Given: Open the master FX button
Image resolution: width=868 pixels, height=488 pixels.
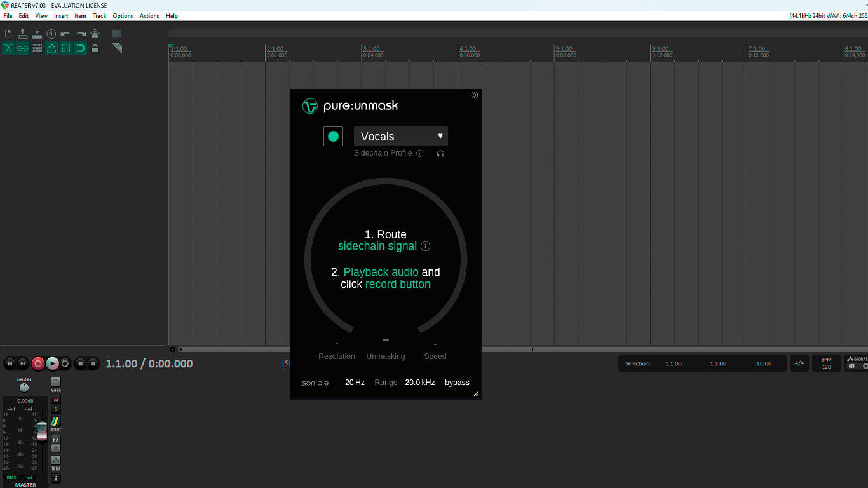Looking at the screenshot, I should pyautogui.click(x=56, y=440).
